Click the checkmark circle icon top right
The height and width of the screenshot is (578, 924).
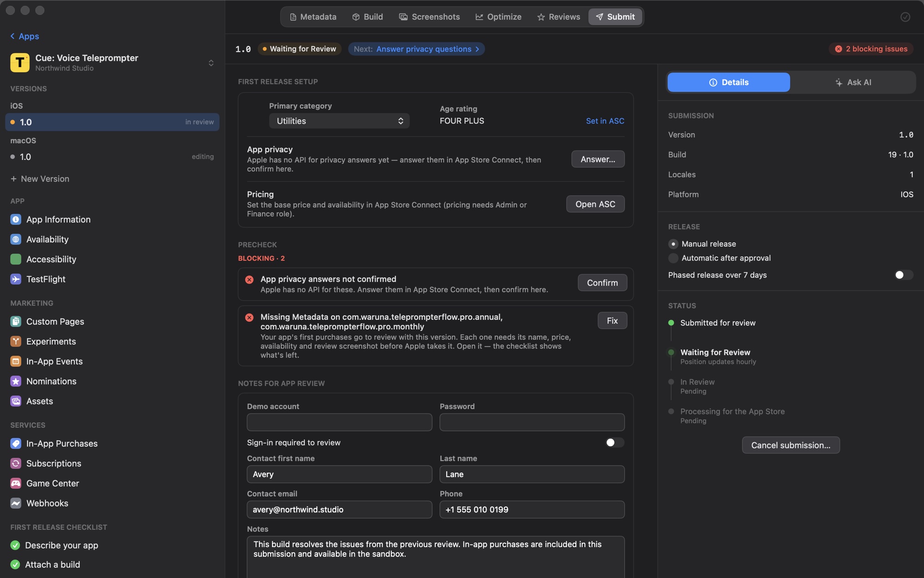pos(905,17)
